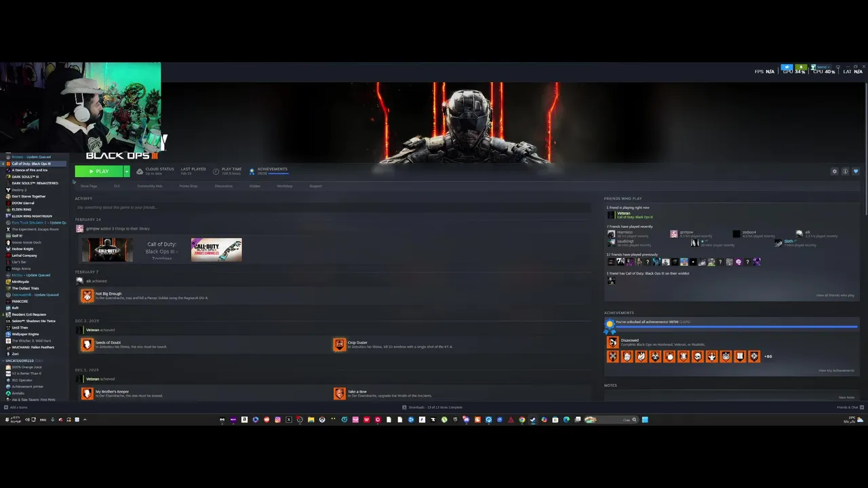The image size is (868, 488).
Task: Open the Zombies Chronicles DLC thumbnail
Action: pyautogui.click(x=216, y=250)
